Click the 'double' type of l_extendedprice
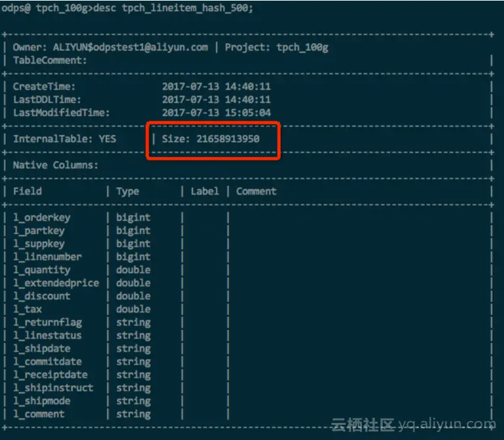Viewport: 504px width, 440px height. [x=133, y=284]
